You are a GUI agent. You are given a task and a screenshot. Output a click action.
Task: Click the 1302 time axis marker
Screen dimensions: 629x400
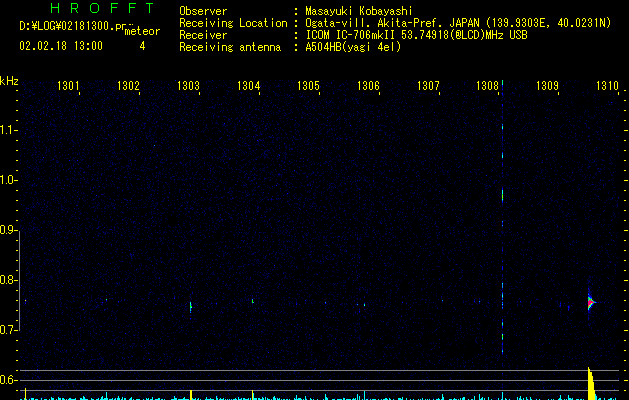click(128, 86)
